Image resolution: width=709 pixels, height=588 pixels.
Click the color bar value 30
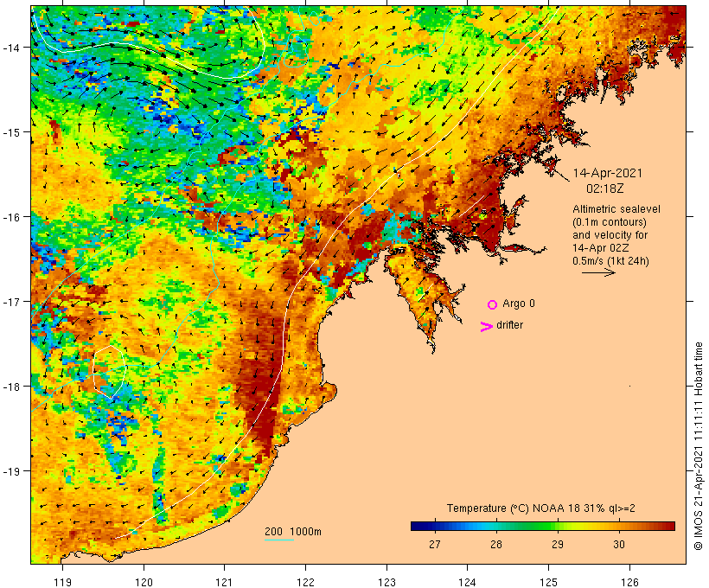click(619, 545)
